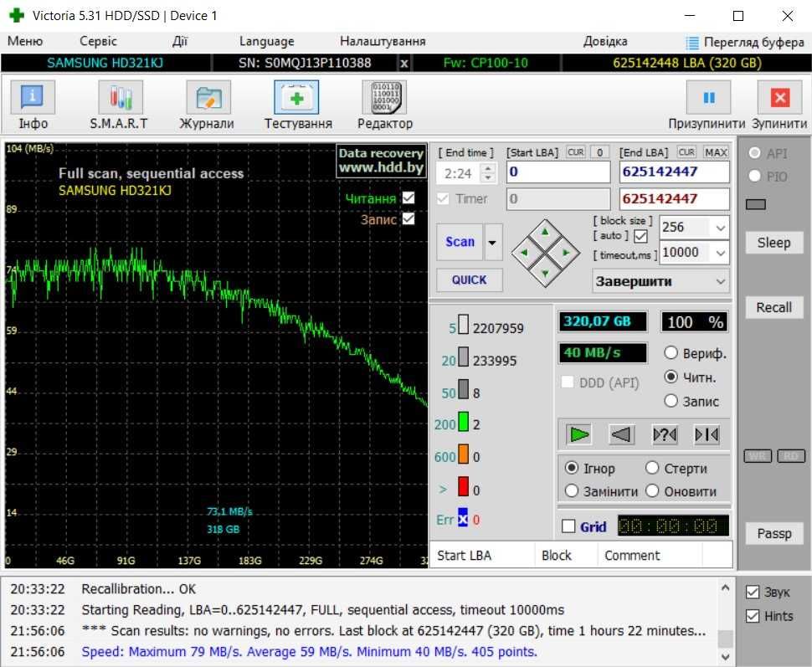Toggle the Запис write graph checkbox
This screenshot has width=812, height=667.
pos(409,219)
